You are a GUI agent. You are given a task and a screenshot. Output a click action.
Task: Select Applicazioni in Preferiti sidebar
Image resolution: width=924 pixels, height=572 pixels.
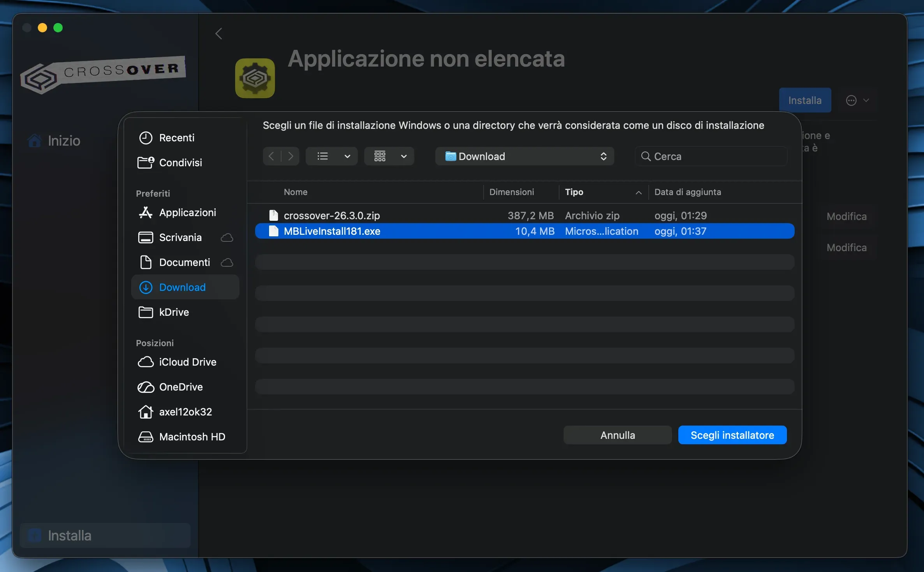click(185, 213)
